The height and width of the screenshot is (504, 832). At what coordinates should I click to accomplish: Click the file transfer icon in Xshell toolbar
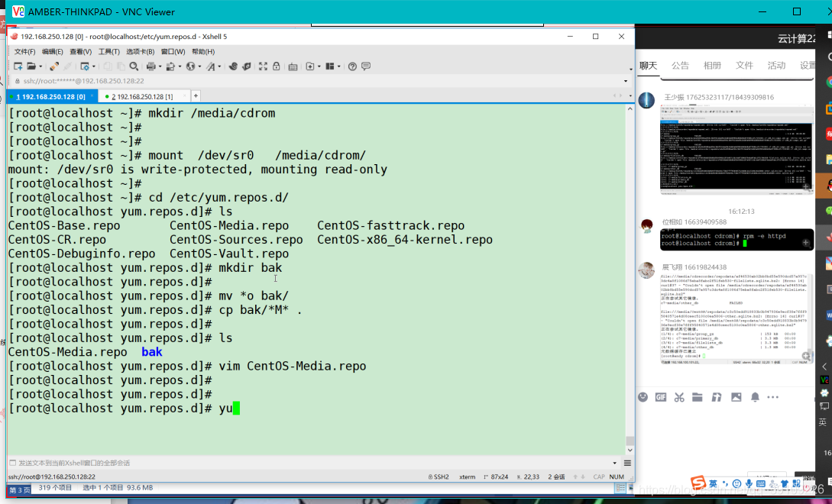click(171, 66)
